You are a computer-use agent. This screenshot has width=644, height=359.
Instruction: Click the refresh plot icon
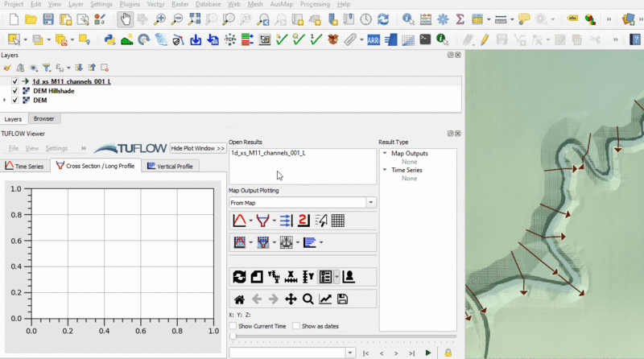click(x=239, y=277)
